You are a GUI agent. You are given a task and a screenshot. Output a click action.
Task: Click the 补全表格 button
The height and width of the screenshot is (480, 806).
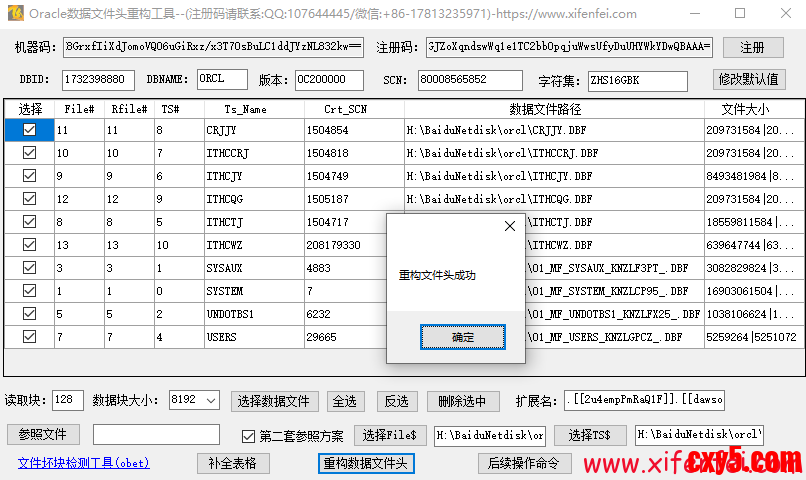tap(232, 464)
